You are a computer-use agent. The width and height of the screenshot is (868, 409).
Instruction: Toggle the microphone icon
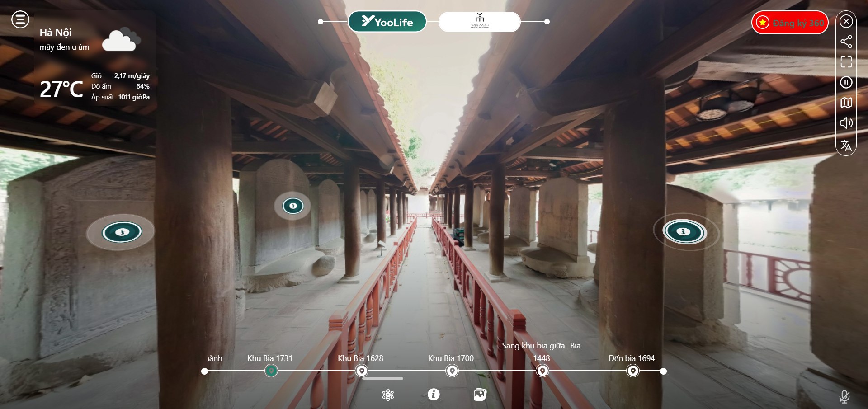(x=844, y=397)
